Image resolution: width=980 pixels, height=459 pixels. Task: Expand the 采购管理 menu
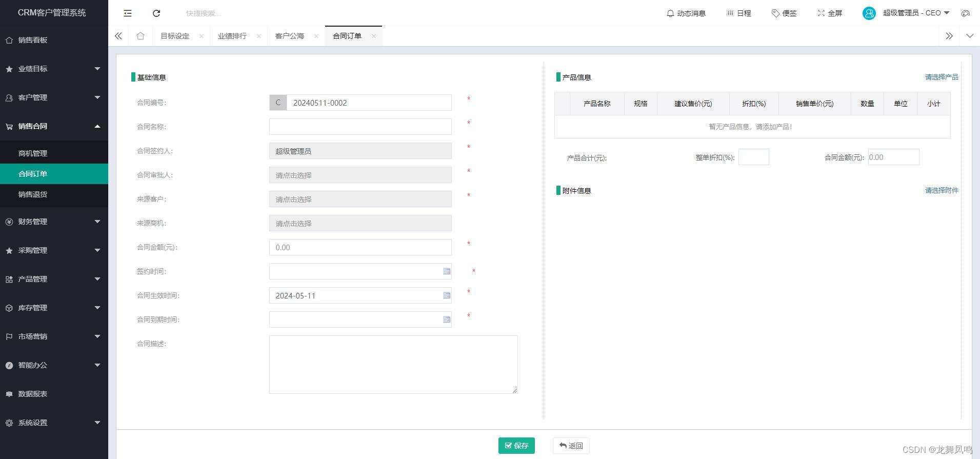pyautogui.click(x=54, y=250)
